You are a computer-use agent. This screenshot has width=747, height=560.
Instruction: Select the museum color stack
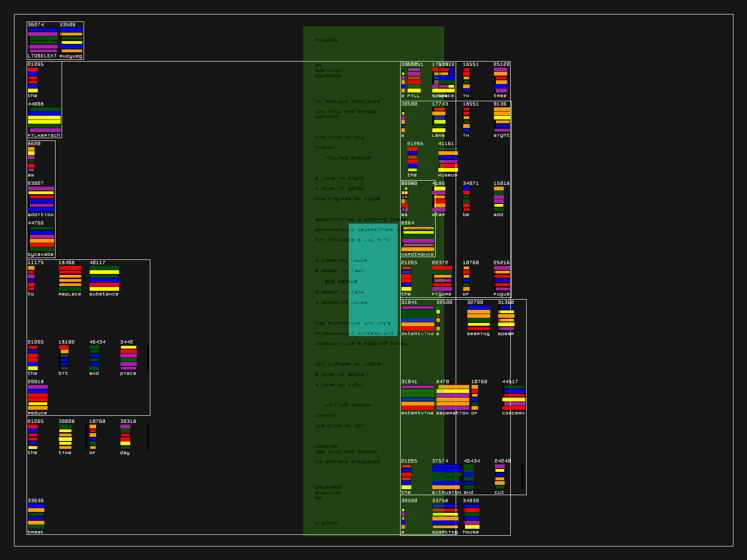[x=448, y=160]
